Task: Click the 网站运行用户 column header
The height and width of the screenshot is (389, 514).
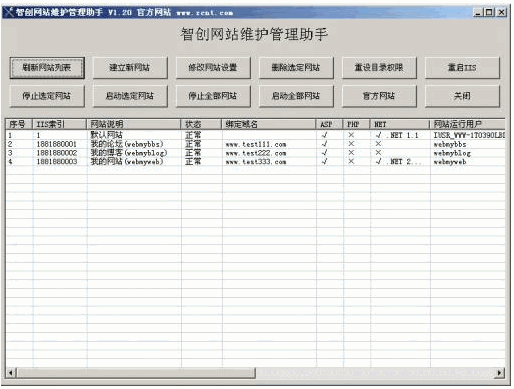Action: pos(467,124)
